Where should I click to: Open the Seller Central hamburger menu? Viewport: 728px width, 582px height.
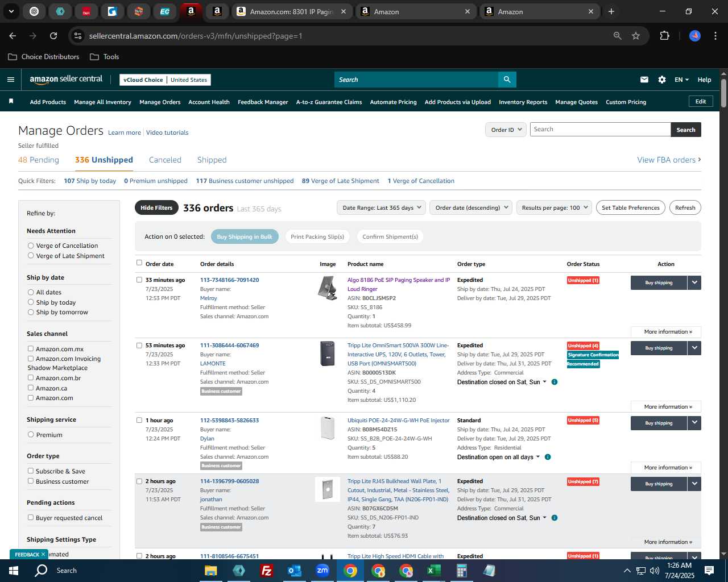click(x=11, y=80)
